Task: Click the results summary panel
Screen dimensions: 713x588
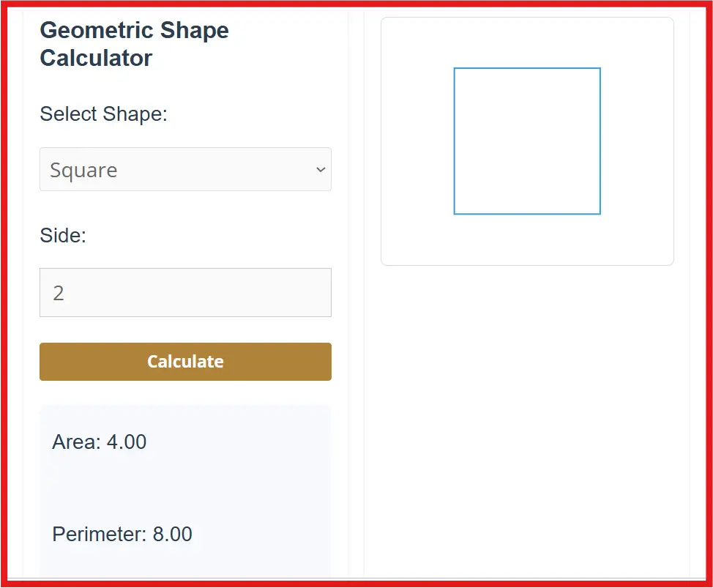Action: coord(185,487)
